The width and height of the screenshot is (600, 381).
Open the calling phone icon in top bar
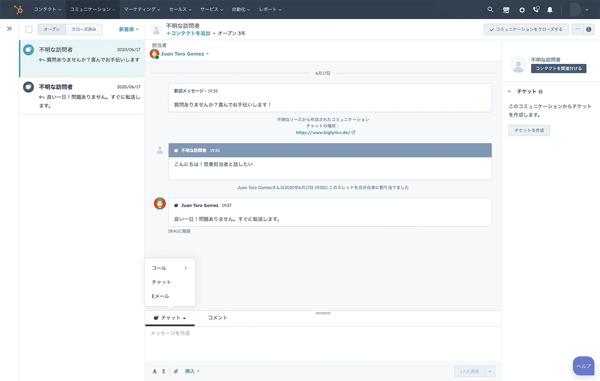click(536, 9)
